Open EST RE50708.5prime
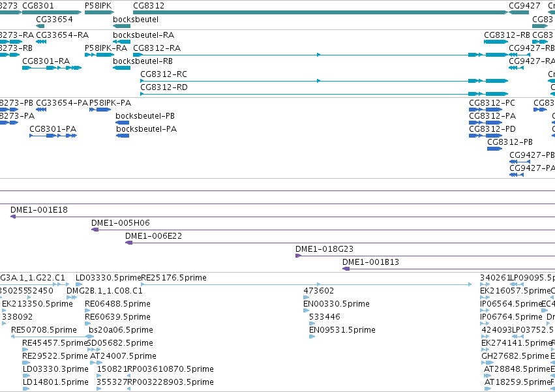Image resolution: width=555 pixels, height=392 pixels. [x=44, y=331]
